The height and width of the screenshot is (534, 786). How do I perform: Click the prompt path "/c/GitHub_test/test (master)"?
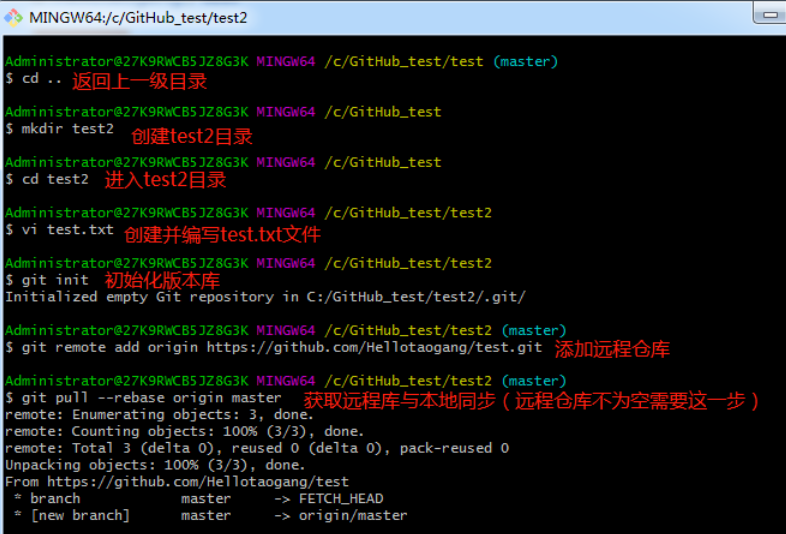(441, 62)
